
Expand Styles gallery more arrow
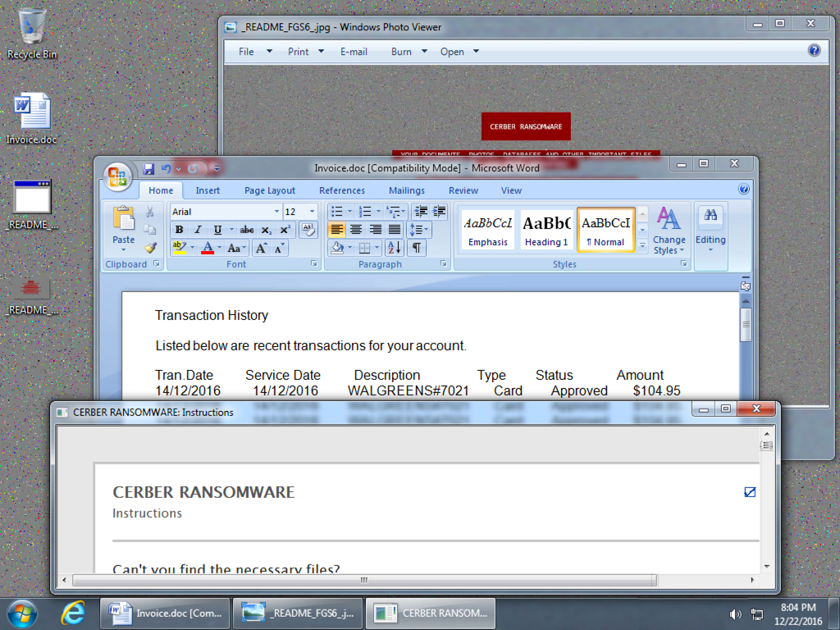pos(642,245)
